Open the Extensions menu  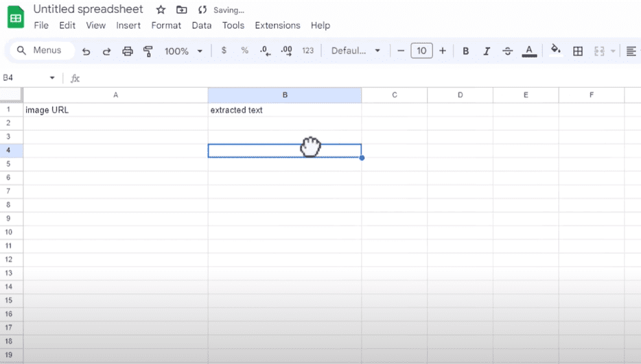(277, 25)
